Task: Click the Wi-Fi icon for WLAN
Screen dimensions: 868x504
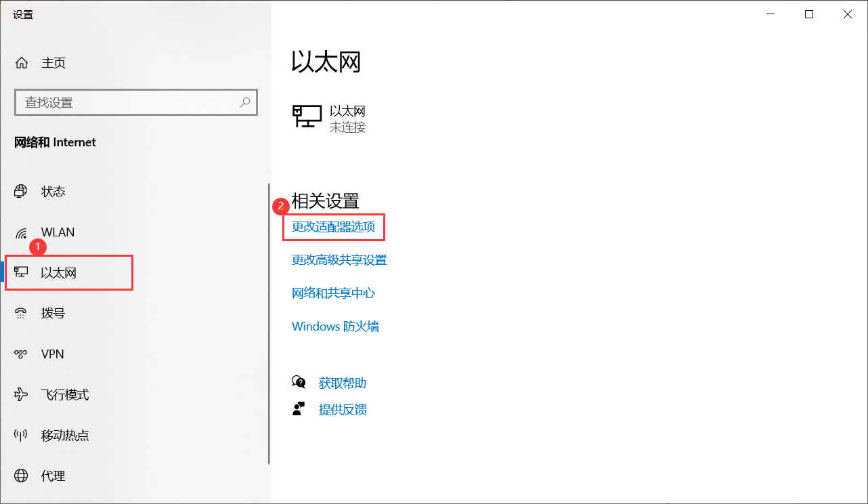Action: [x=21, y=232]
